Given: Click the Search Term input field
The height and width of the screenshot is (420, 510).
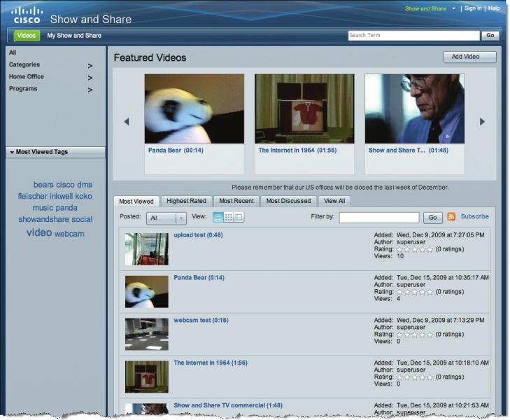Looking at the screenshot, I should (413, 36).
